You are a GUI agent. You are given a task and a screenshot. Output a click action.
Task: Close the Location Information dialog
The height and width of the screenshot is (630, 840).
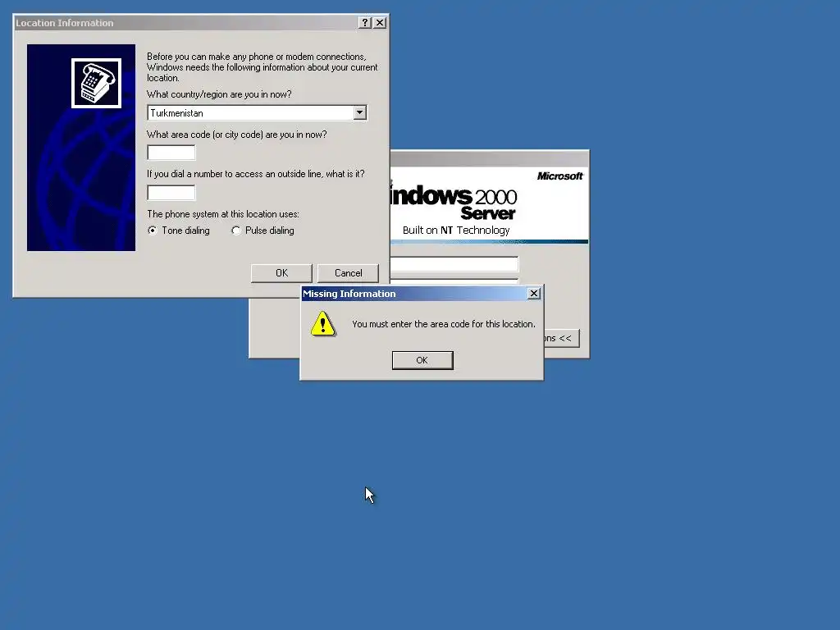click(380, 22)
